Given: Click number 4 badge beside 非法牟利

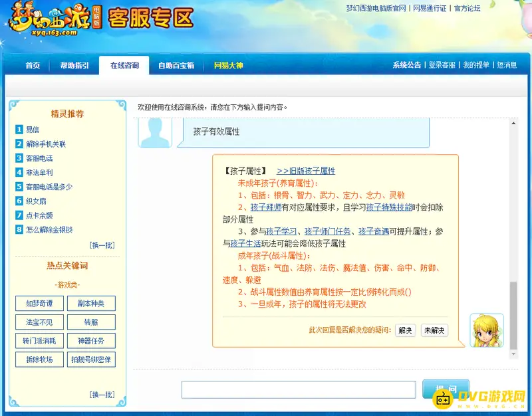Looking at the screenshot, I should coord(19,172).
